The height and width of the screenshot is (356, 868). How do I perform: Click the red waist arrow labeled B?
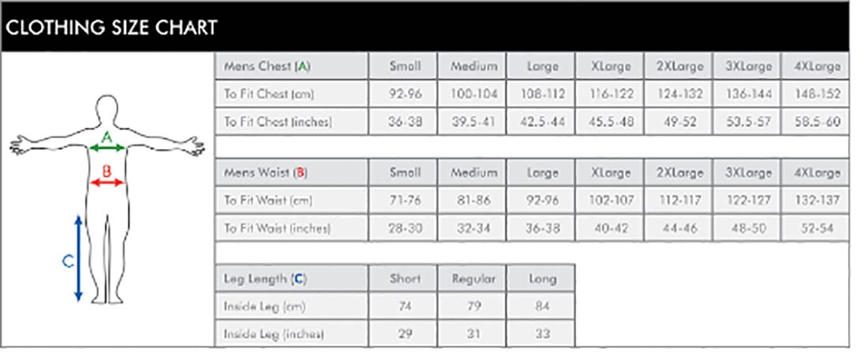click(107, 182)
